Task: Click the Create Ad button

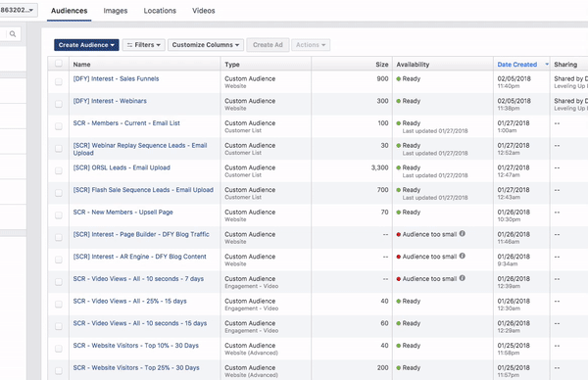Action: click(268, 45)
